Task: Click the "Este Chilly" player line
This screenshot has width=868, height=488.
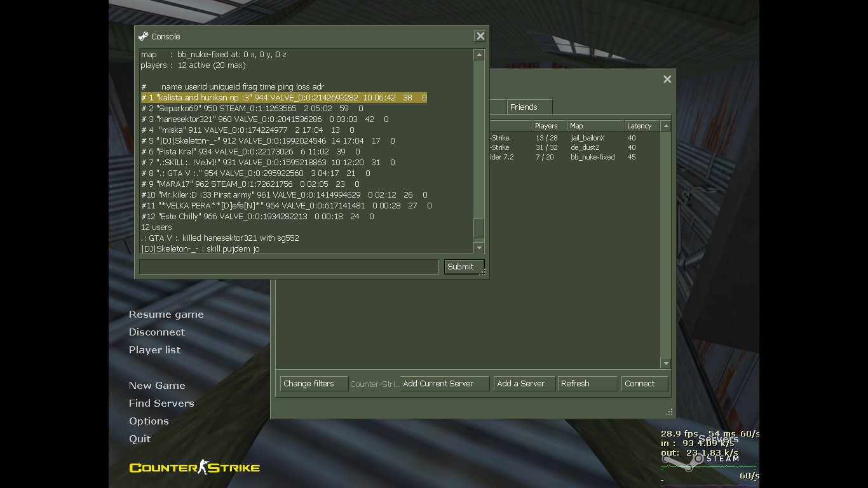Action: pyautogui.click(x=257, y=216)
